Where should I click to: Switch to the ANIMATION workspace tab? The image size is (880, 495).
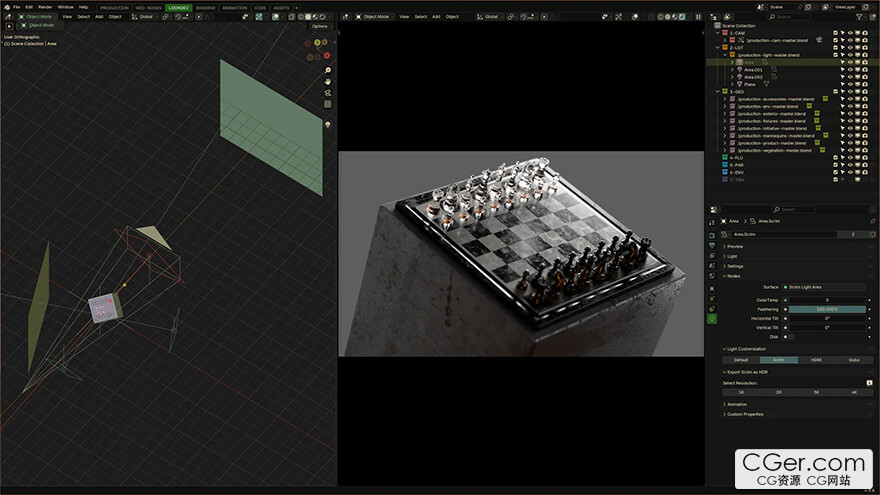click(x=235, y=8)
